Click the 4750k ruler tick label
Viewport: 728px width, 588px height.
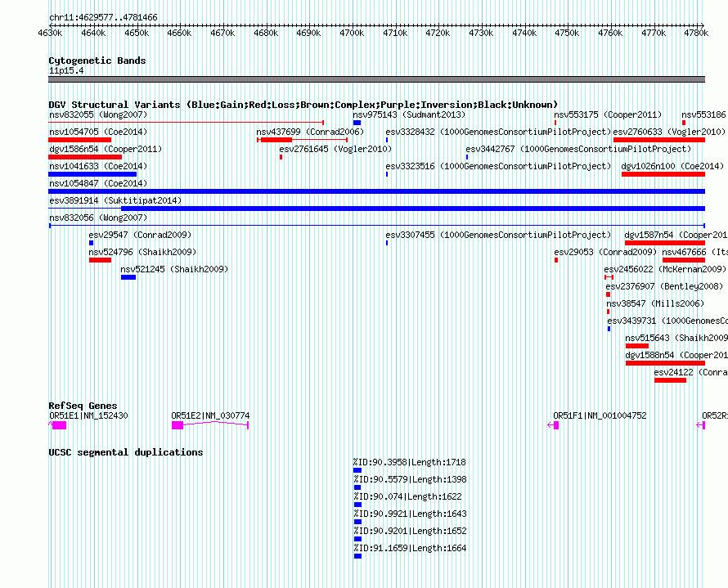click(x=567, y=33)
